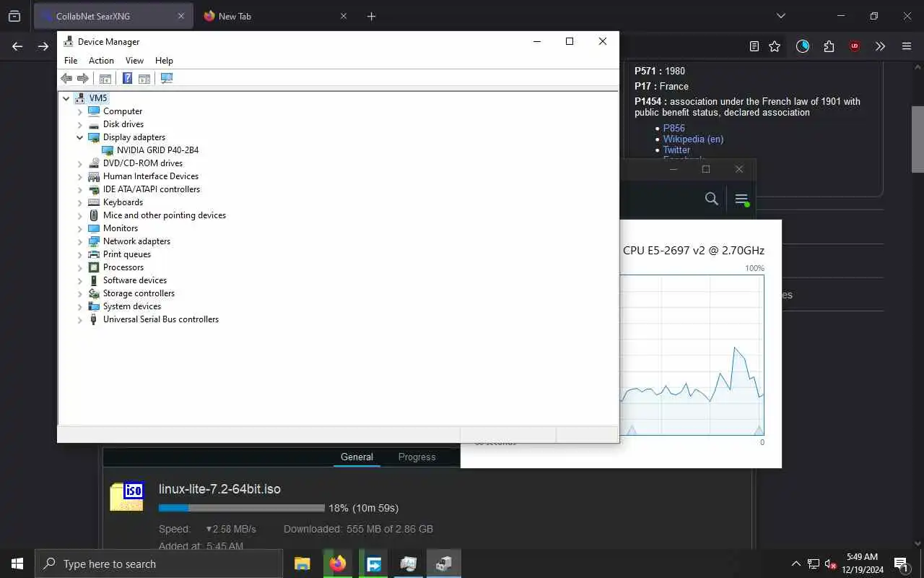Open the hamburger menu with green dot

741,199
